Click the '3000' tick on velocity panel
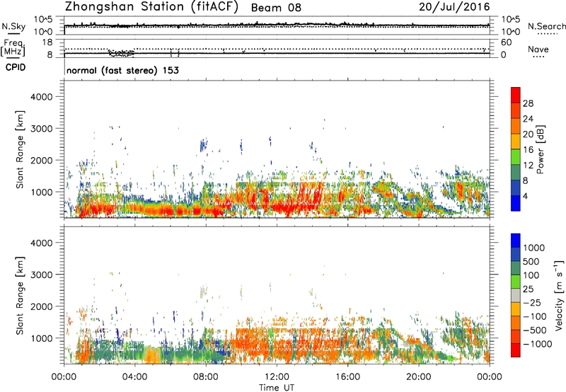This screenshot has height=392, width=566. (x=41, y=275)
